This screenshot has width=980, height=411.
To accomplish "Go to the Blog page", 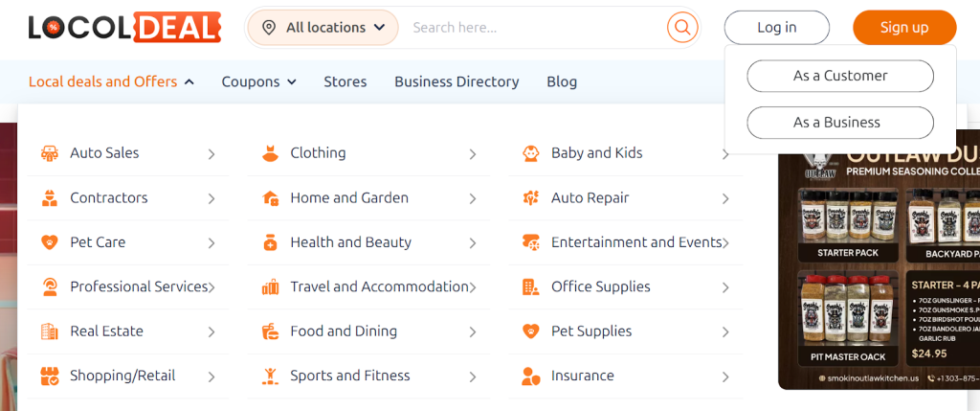I will (x=562, y=82).
